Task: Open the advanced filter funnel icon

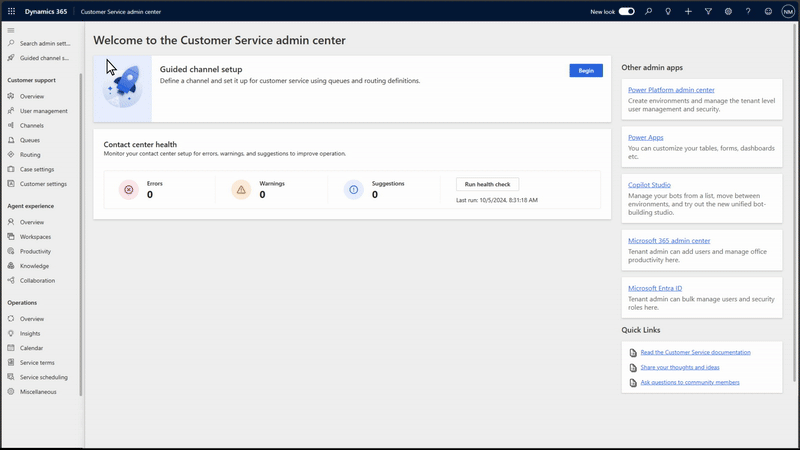Action: (x=708, y=11)
